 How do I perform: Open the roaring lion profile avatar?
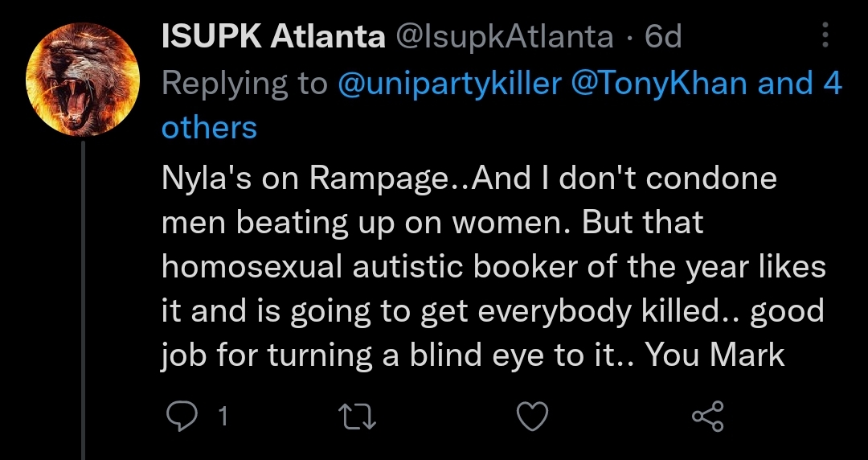(x=83, y=79)
